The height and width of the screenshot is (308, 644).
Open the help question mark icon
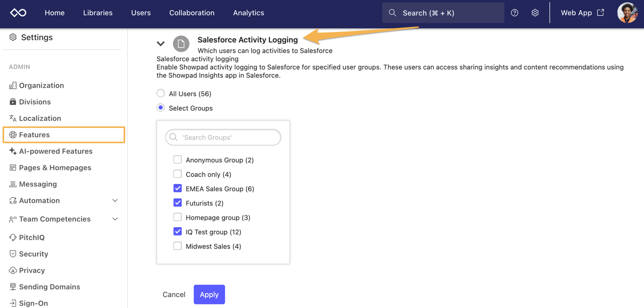pos(515,13)
